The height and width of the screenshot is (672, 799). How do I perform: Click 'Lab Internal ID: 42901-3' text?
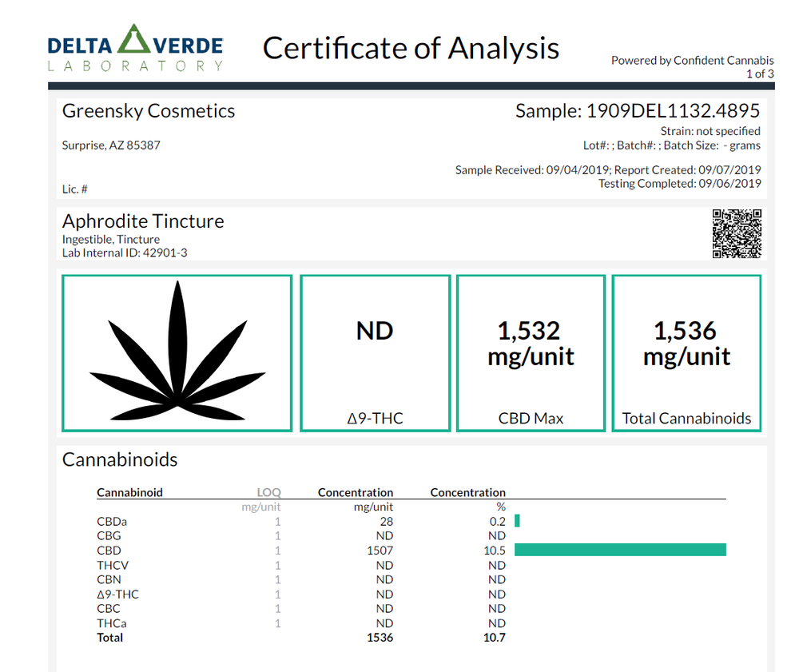[125, 252]
